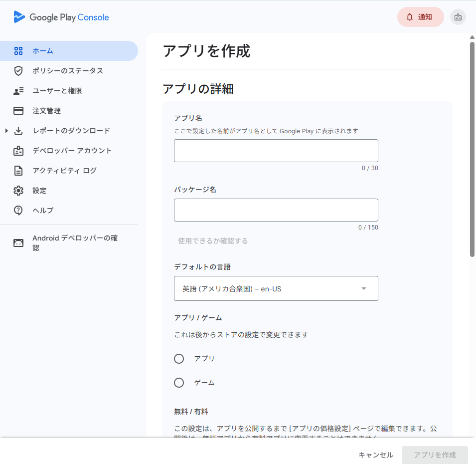Click the users and permissions icon
This screenshot has height=472, width=476.
pyautogui.click(x=18, y=91)
